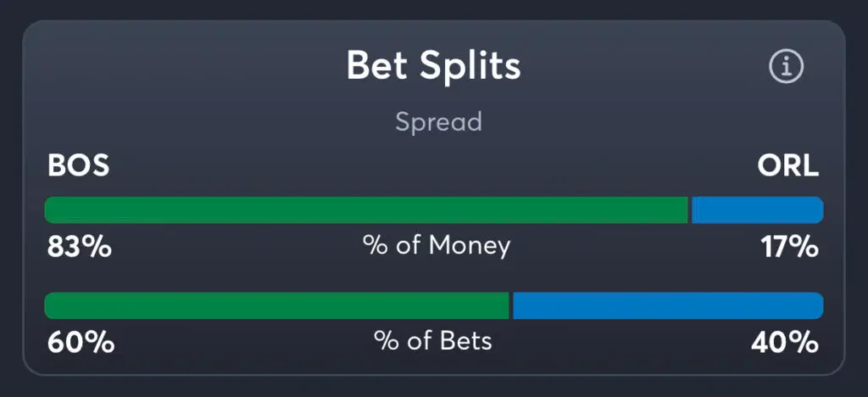Click the green BOS money bar segment
The height and width of the screenshot is (397, 868).
pyautogui.click(x=366, y=210)
